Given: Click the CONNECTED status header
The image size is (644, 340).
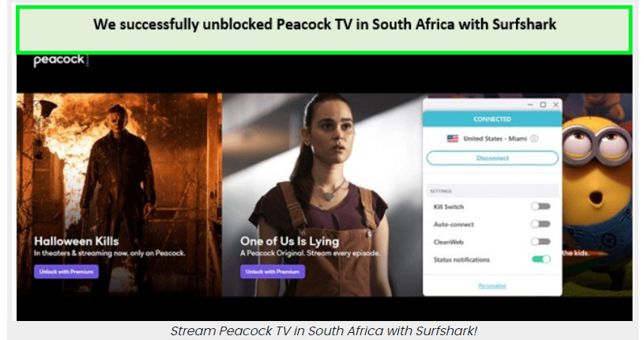Looking at the screenshot, I should click(492, 119).
